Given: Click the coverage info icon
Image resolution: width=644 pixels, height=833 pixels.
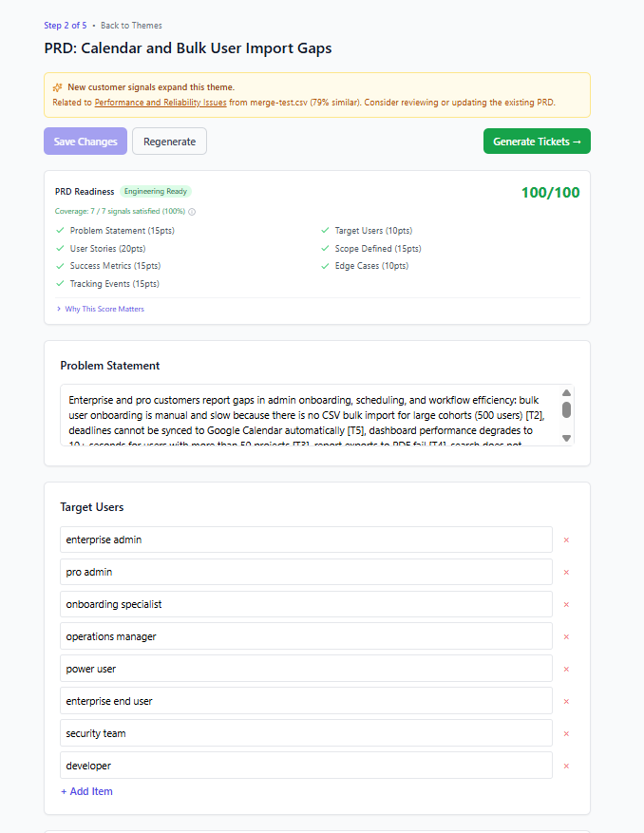Looking at the screenshot, I should [x=193, y=212].
